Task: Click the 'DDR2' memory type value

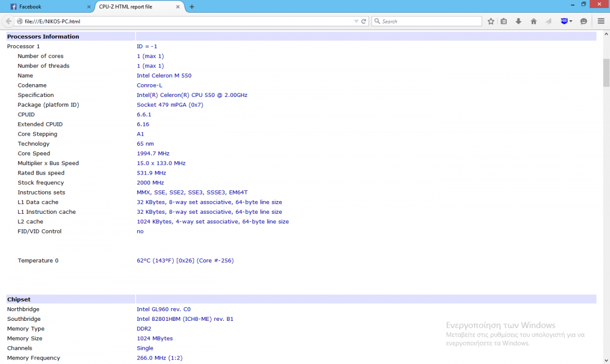Action: 145,328
